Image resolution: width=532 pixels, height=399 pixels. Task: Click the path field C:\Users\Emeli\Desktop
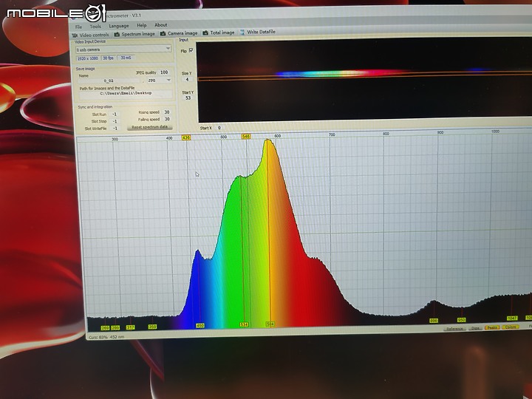[126, 93]
